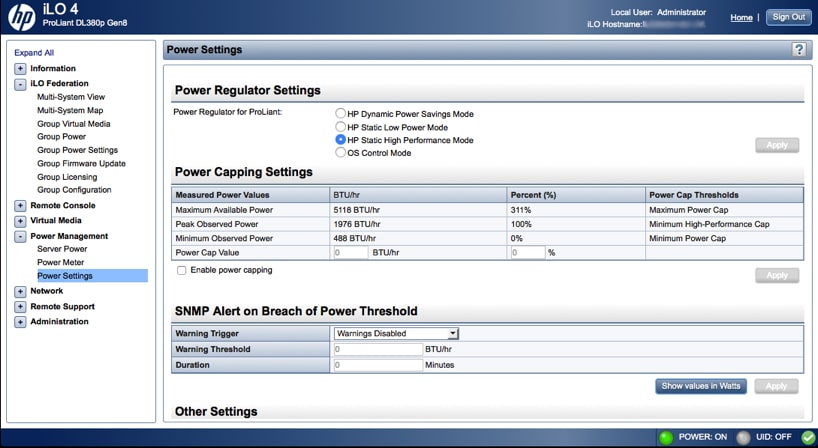Toggle the UID: OFF indicator light
The height and width of the screenshot is (448, 818).
point(743,437)
